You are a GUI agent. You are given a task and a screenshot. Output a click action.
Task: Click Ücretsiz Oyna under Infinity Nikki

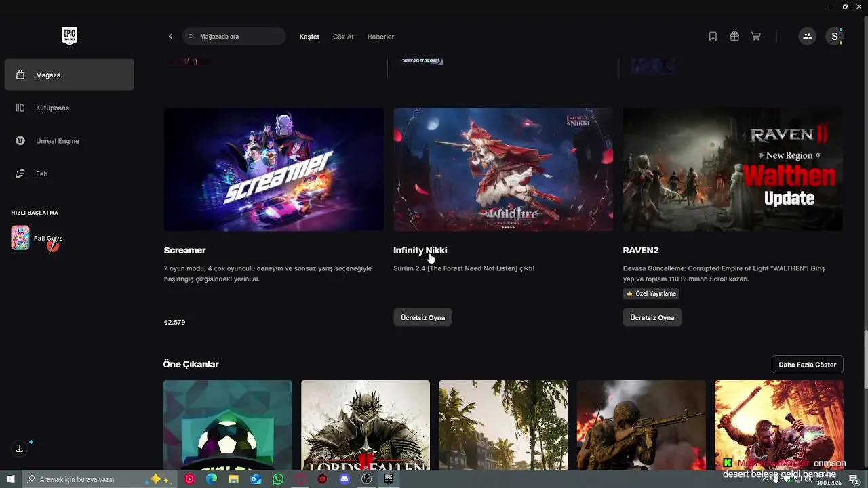coord(422,317)
